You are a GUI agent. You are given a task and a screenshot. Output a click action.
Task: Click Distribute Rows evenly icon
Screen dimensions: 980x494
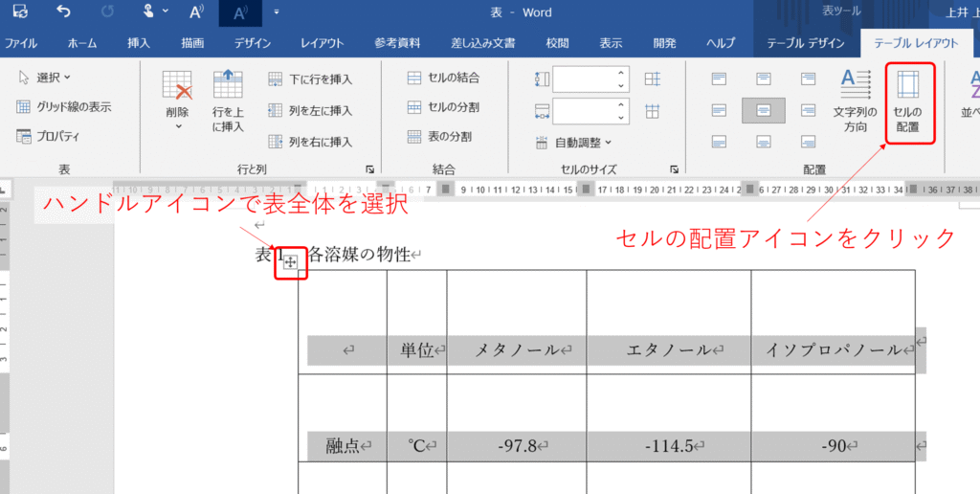click(653, 79)
